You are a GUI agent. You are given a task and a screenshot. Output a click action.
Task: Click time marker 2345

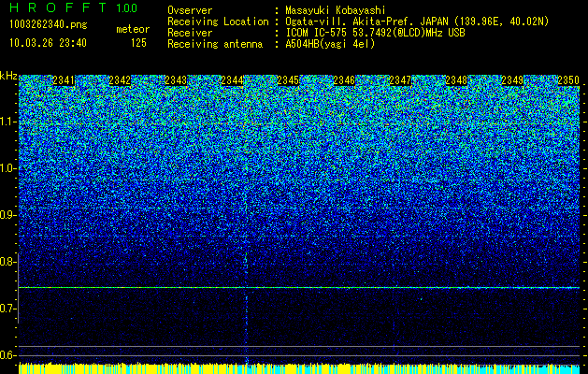pos(288,80)
